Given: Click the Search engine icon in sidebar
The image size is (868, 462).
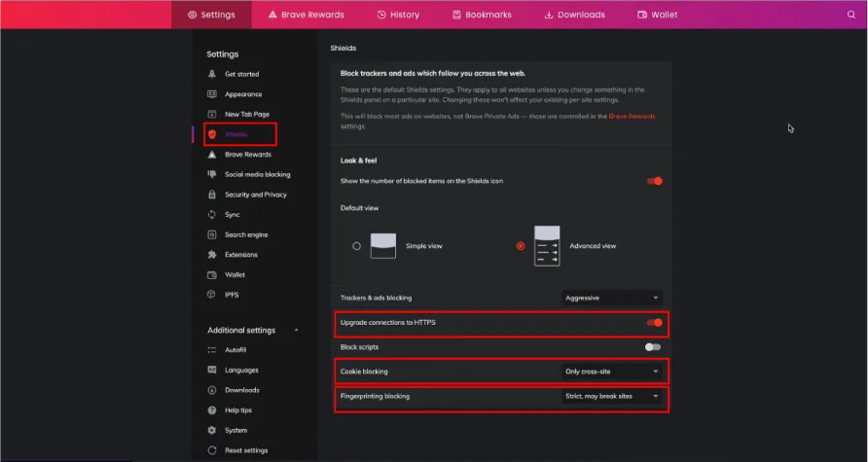Looking at the screenshot, I should click(212, 234).
